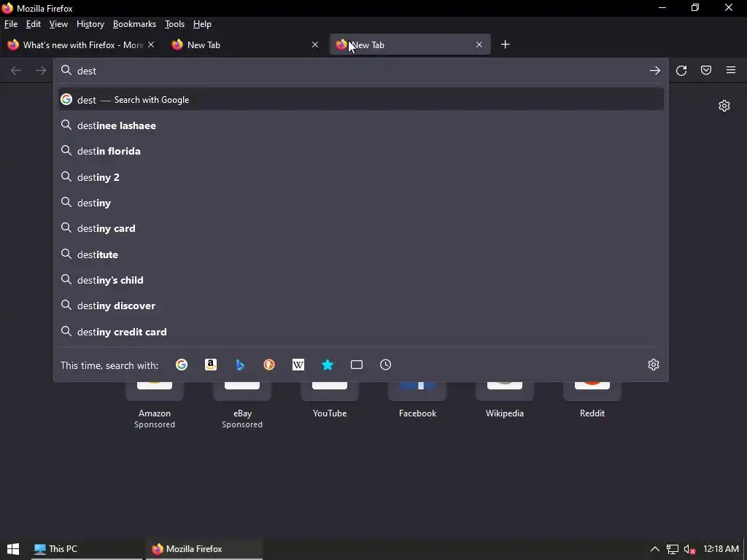747x560 pixels.
Task: Choose the 'destiny credit card' suggestion
Action: point(360,332)
